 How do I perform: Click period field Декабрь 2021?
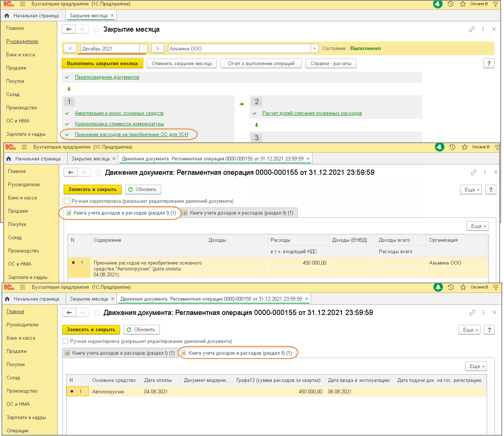pos(110,49)
